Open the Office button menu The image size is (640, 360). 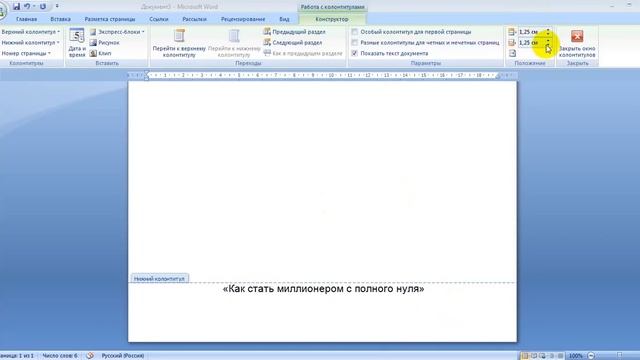point(2,10)
